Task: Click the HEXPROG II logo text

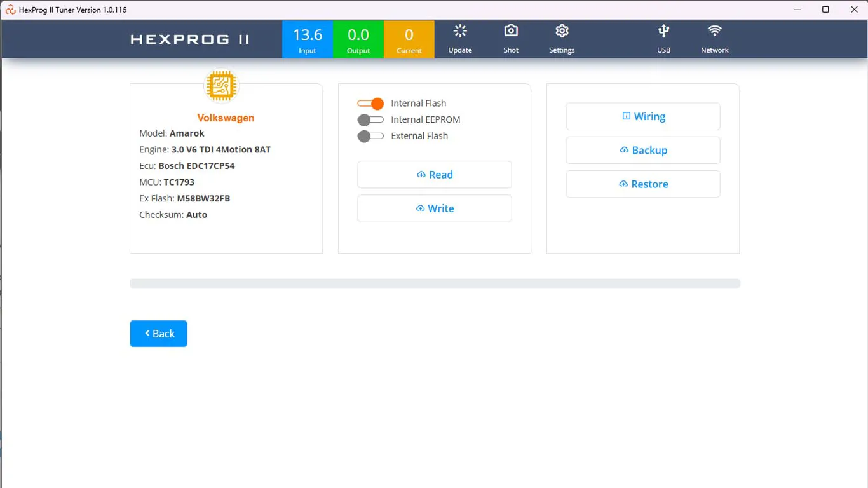Action: pos(190,39)
